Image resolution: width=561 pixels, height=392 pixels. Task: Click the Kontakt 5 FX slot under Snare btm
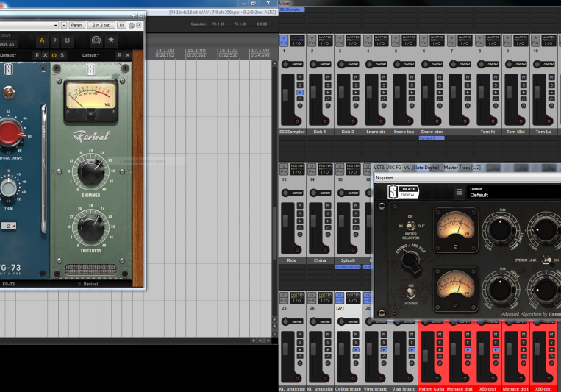point(432,138)
